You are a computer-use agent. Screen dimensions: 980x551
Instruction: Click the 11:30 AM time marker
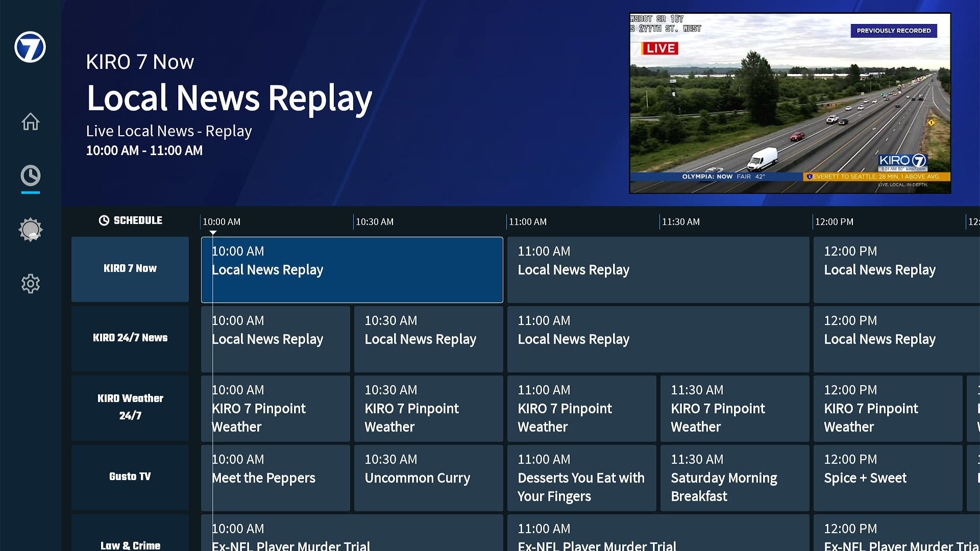pos(681,222)
